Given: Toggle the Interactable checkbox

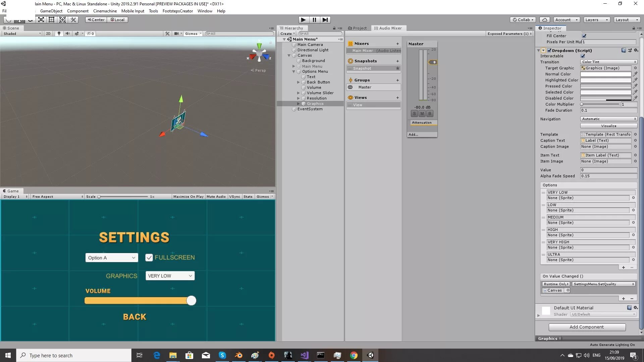Looking at the screenshot, I should (x=583, y=56).
